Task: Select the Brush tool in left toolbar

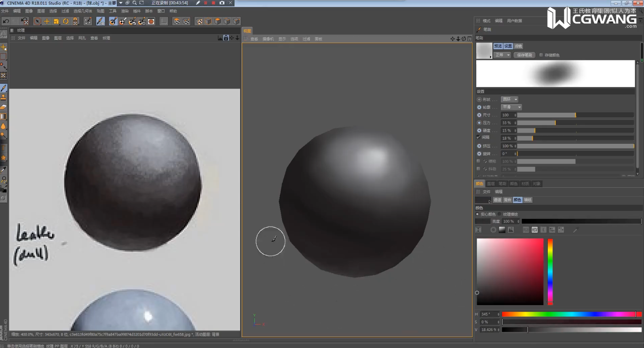Action: click(x=4, y=88)
